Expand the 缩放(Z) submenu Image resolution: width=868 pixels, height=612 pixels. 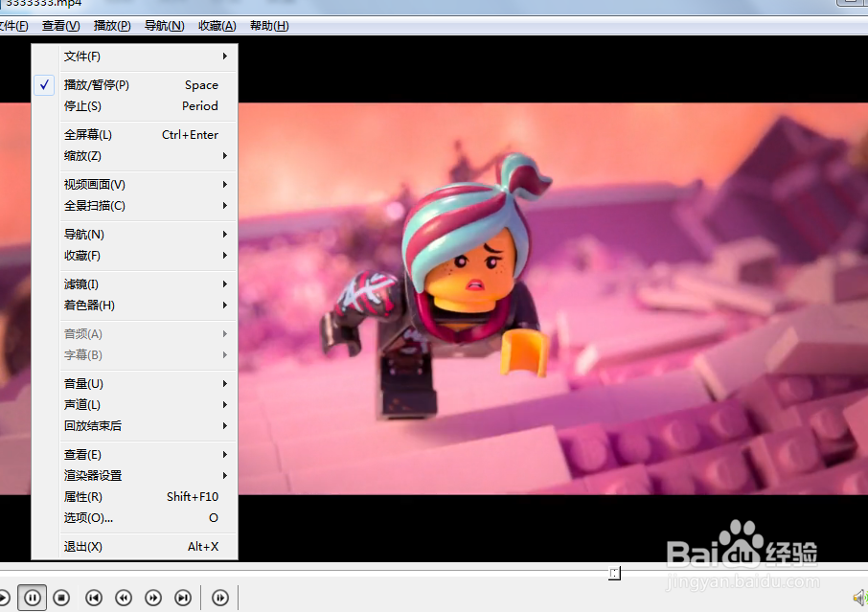click(x=134, y=156)
